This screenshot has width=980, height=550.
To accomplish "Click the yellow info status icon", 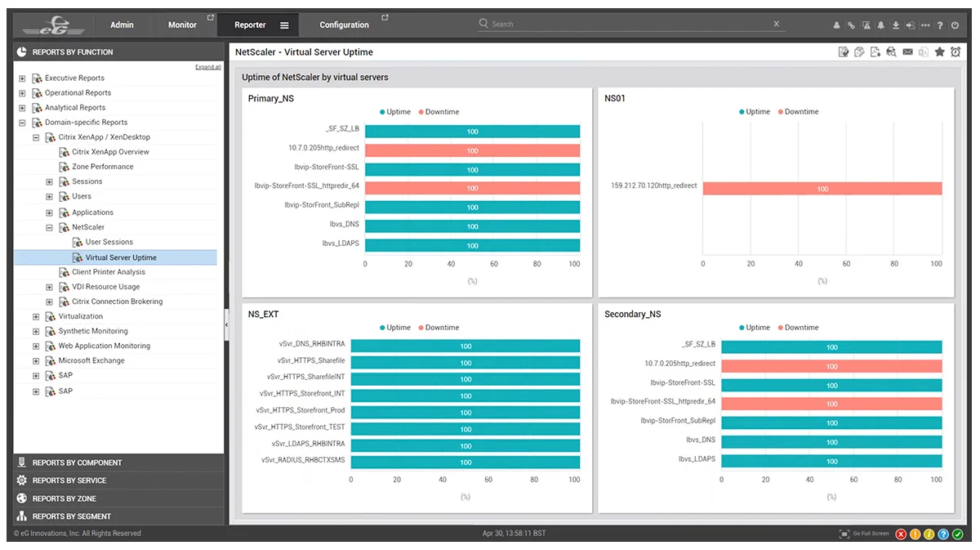I will pyautogui.click(x=929, y=534).
